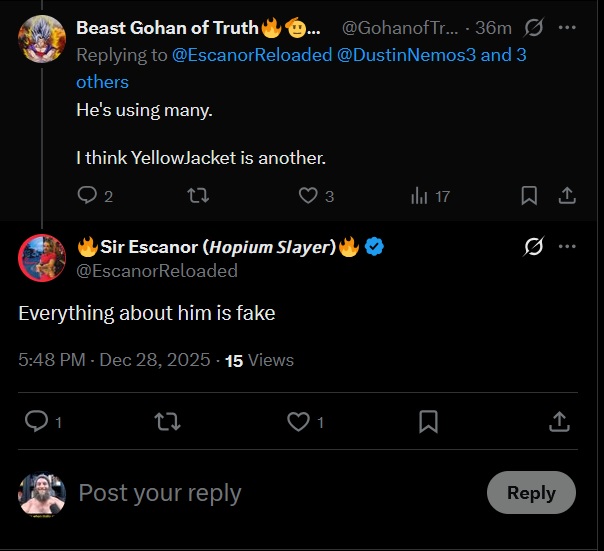The height and width of the screenshot is (551, 604).
Task: Open Beast Gohan of Truth's avatar
Action: click(42, 40)
